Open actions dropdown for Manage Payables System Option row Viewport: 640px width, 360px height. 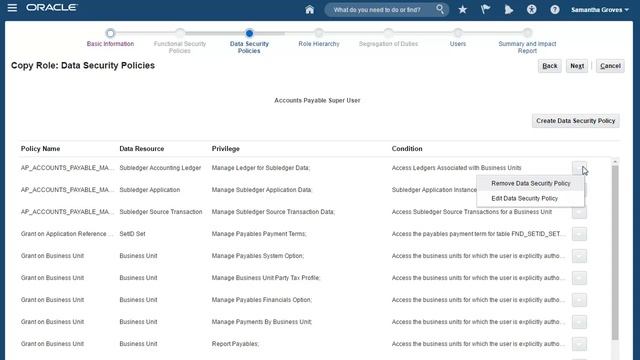click(x=579, y=256)
